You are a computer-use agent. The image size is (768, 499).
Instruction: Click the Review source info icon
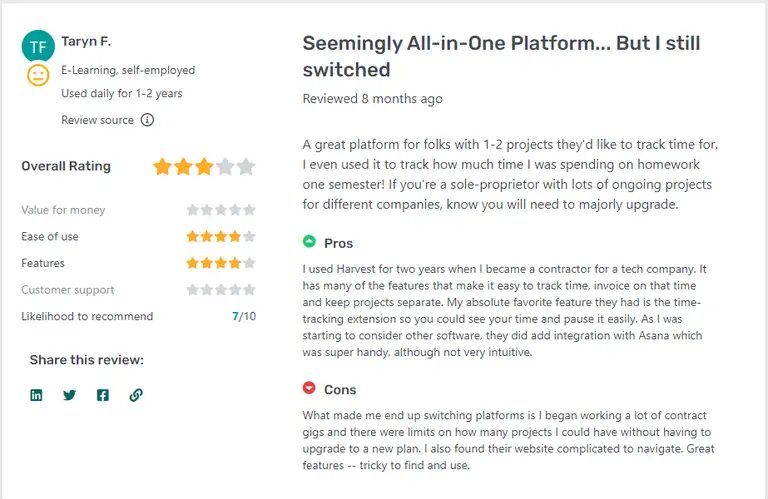coord(147,119)
